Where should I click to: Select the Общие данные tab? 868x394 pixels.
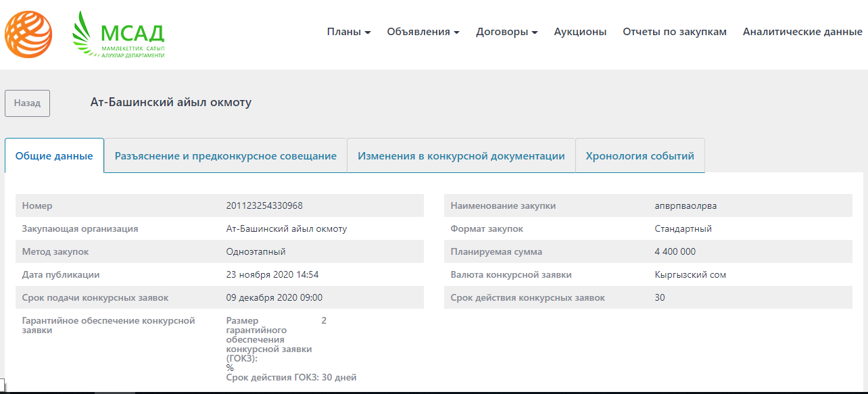pyautogui.click(x=54, y=156)
